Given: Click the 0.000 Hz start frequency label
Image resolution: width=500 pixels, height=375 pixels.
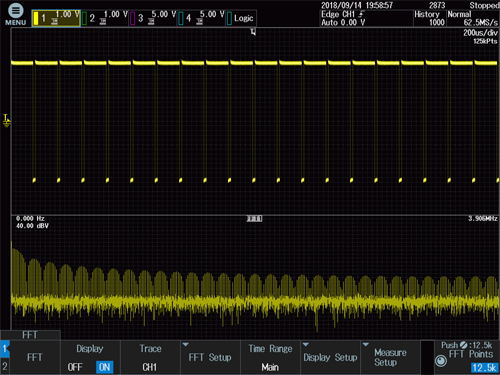Looking at the screenshot, I should pos(30,218).
